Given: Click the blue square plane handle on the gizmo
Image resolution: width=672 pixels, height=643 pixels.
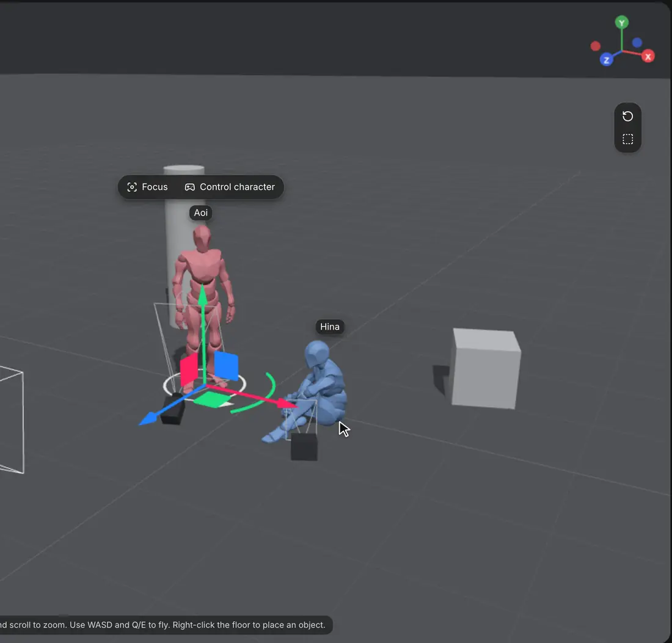Looking at the screenshot, I should 226,365.
